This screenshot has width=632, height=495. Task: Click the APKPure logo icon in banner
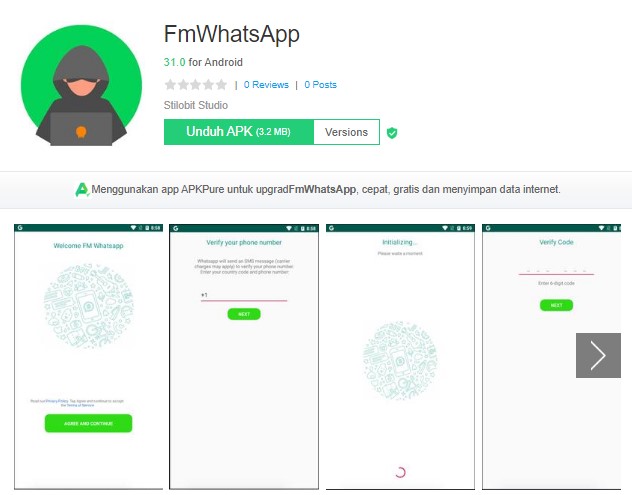(x=82, y=189)
